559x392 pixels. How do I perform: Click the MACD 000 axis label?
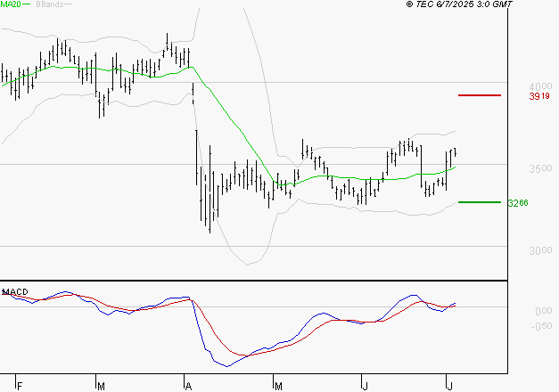pyautogui.click(x=544, y=311)
